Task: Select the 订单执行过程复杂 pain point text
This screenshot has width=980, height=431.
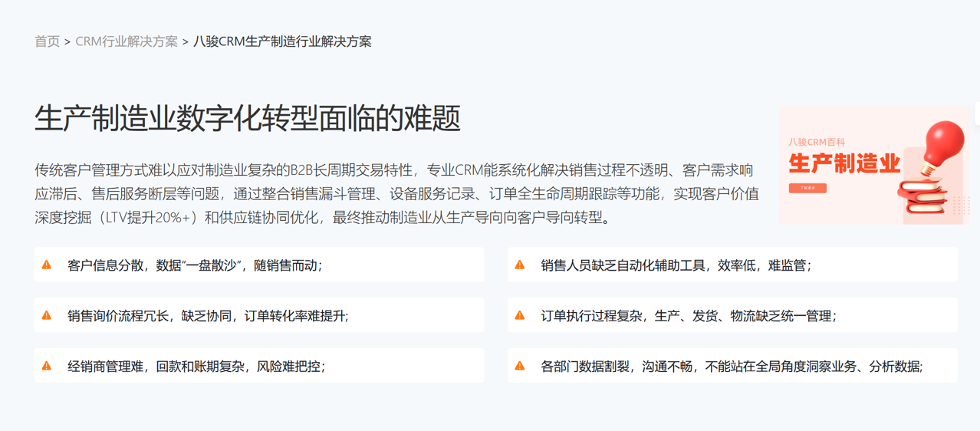Action: pos(689,315)
